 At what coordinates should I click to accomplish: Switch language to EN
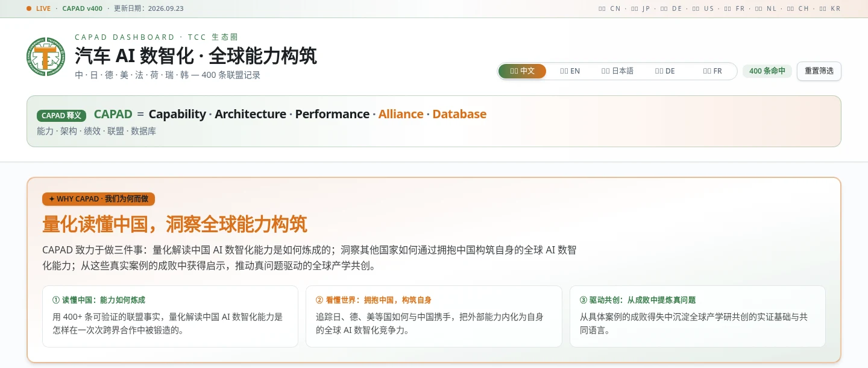point(570,71)
